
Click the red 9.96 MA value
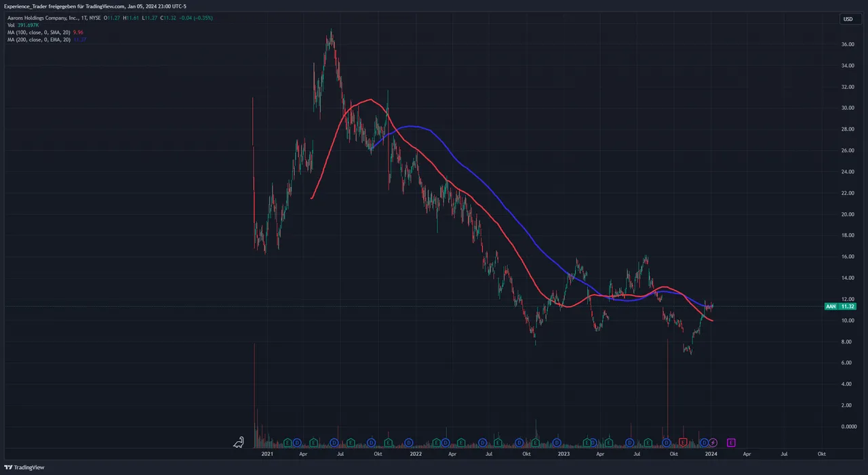pos(79,33)
